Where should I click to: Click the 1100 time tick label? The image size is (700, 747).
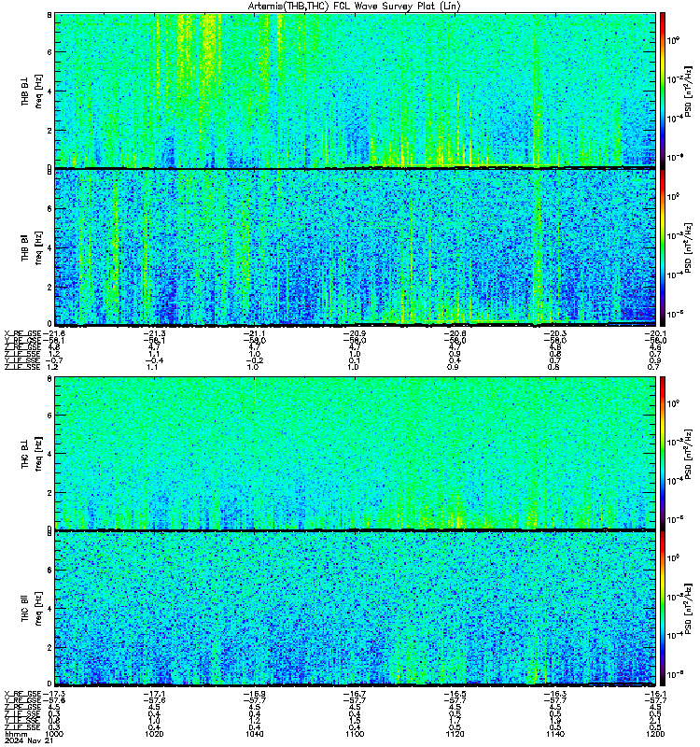[355, 734]
